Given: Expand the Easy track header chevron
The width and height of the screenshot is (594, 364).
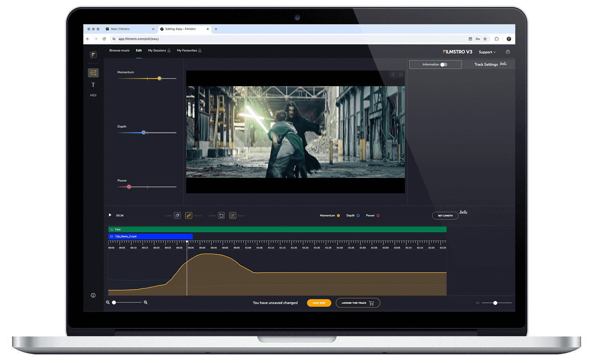Looking at the screenshot, I should [111, 229].
